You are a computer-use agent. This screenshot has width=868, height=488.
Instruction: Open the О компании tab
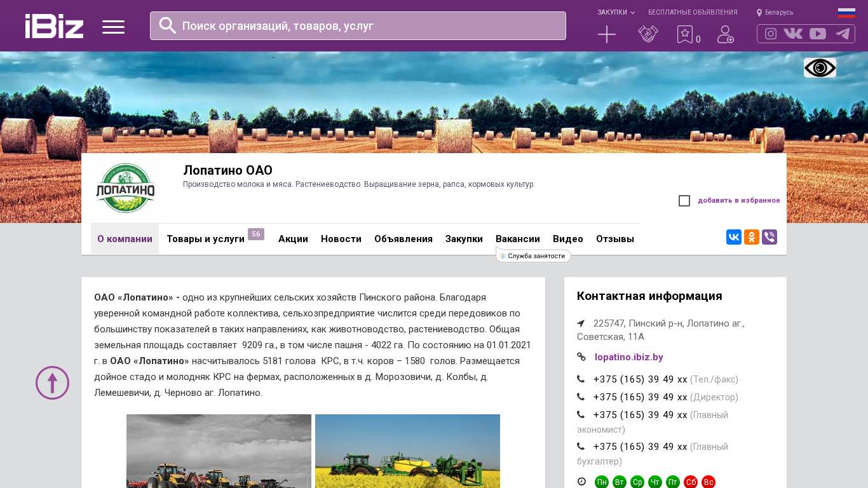(125, 239)
